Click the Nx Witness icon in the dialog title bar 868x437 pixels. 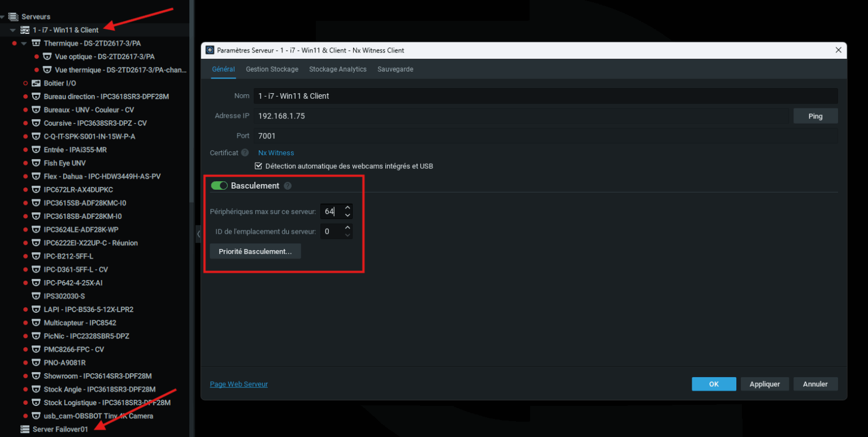[x=210, y=50]
